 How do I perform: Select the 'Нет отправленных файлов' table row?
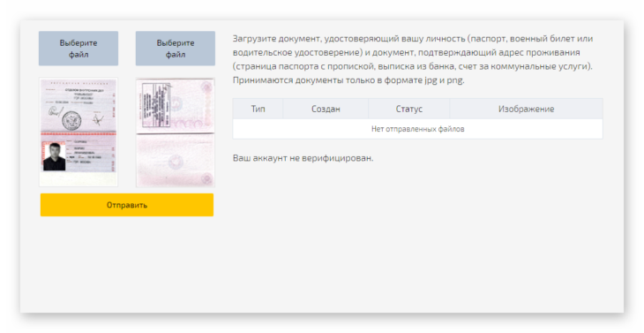click(x=417, y=129)
